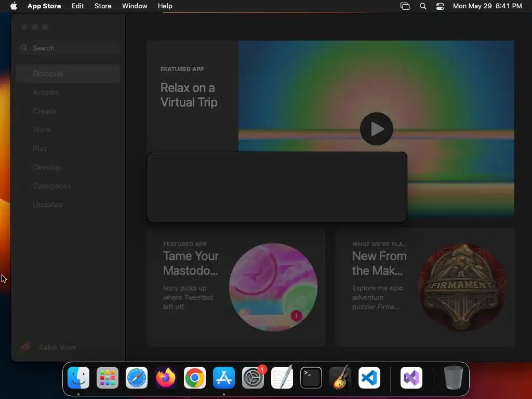Viewport: 532px width, 399px height.
Task: Read the Explore the epic adventure text
Action: 377,297
